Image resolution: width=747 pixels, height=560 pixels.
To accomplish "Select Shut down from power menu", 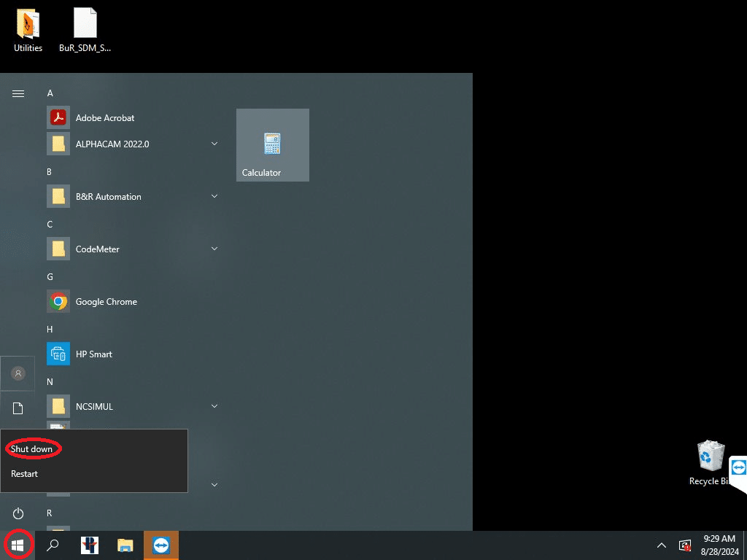I will 32,449.
